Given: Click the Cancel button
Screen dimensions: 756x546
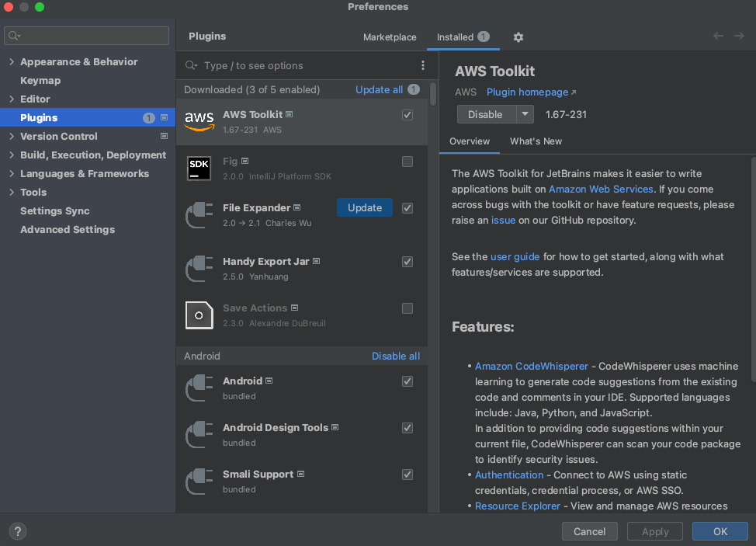Looking at the screenshot, I should pyautogui.click(x=589, y=531).
